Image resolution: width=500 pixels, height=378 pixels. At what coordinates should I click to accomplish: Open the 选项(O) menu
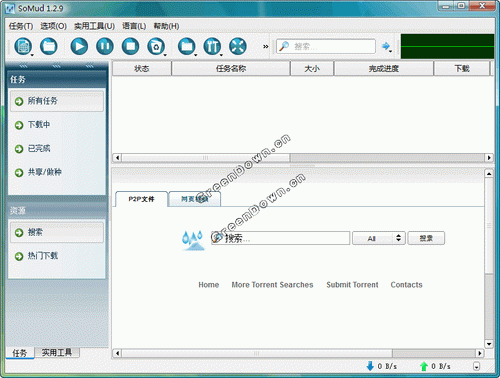coord(53,26)
